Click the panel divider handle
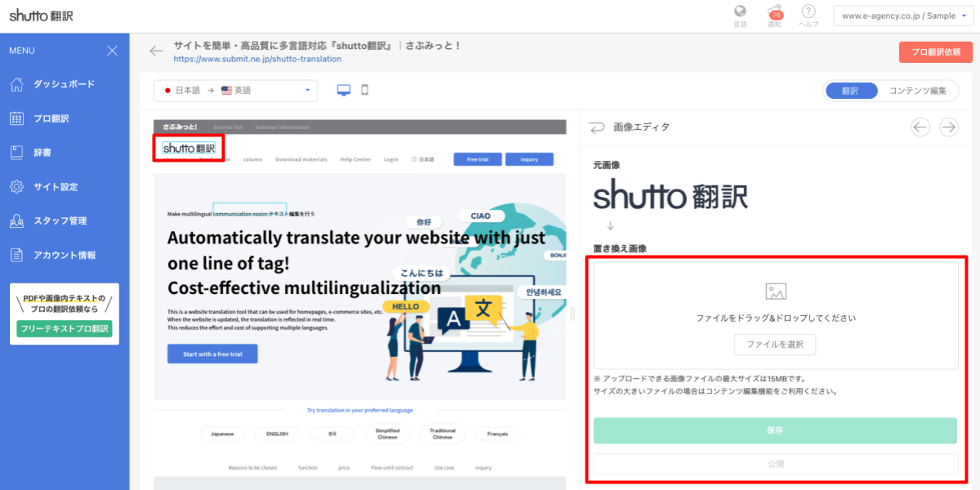The image size is (980, 490). click(x=572, y=314)
